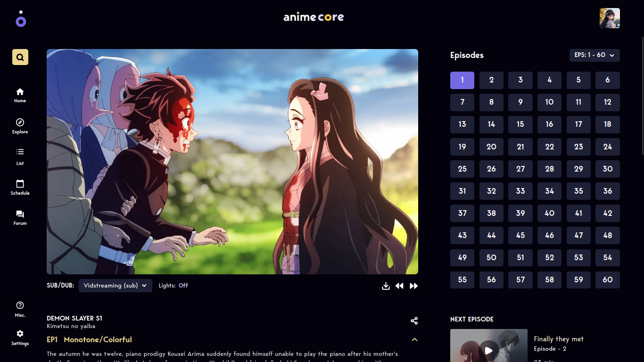Open the search icon in sidebar
Screen dimensions: 644x362
click(x=20, y=57)
